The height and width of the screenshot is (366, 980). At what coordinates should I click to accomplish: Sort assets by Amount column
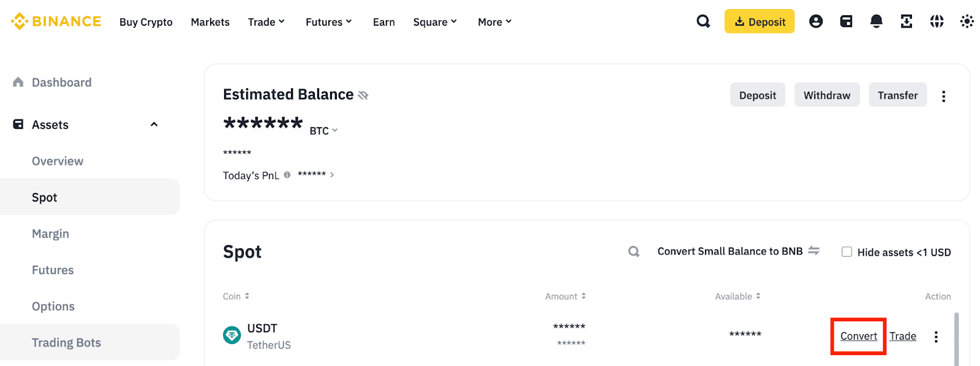[x=565, y=296]
